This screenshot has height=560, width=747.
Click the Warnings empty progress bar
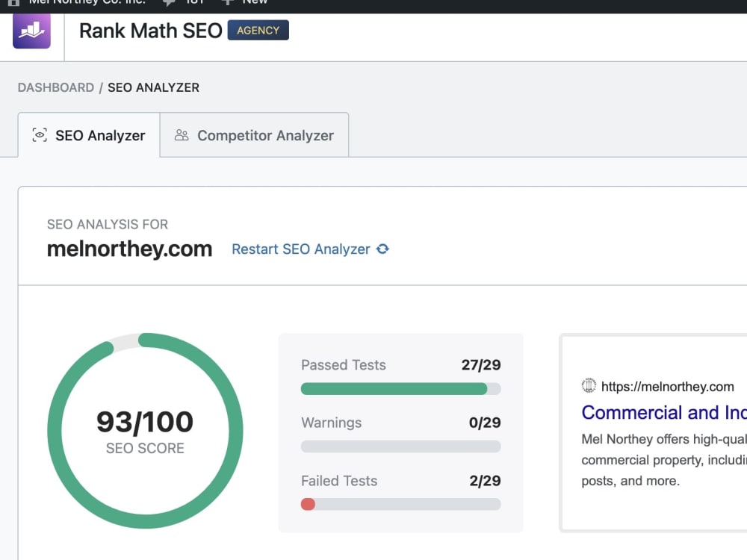[x=400, y=447]
